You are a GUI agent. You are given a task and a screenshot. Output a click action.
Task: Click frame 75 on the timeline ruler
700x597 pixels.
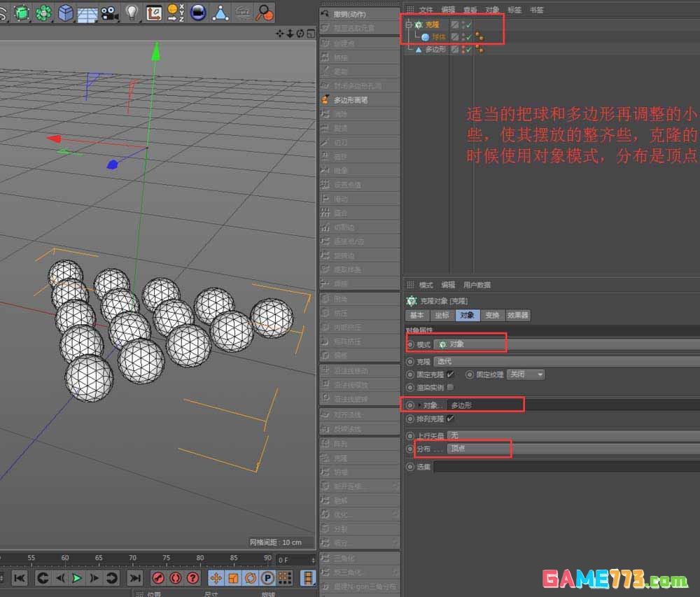pyautogui.click(x=167, y=558)
